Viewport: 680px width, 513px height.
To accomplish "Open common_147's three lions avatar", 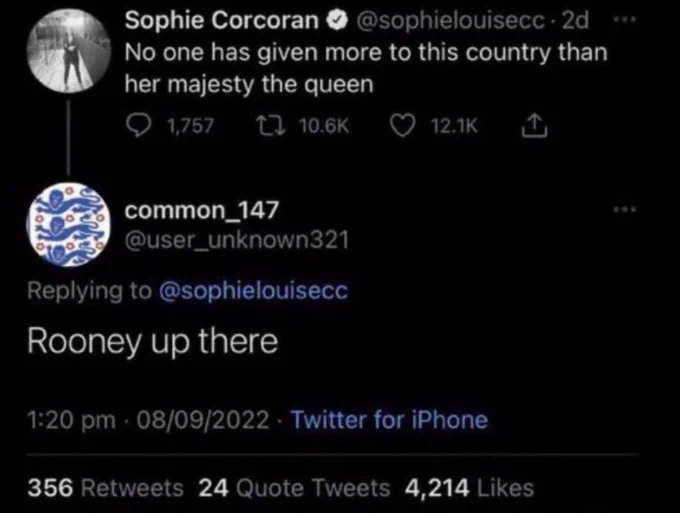I will pos(68,225).
